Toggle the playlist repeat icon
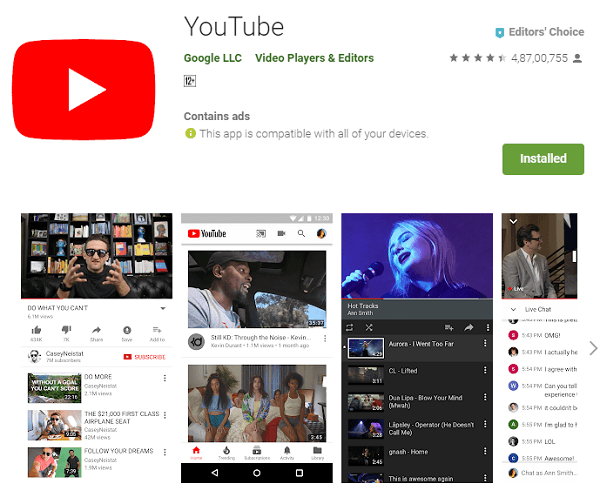 [x=350, y=328]
